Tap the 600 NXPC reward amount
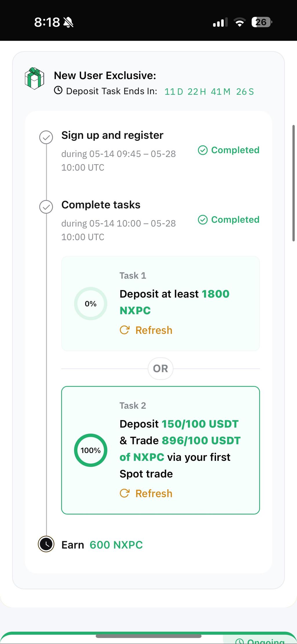The width and height of the screenshot is (297, 644). pos(116,545)
